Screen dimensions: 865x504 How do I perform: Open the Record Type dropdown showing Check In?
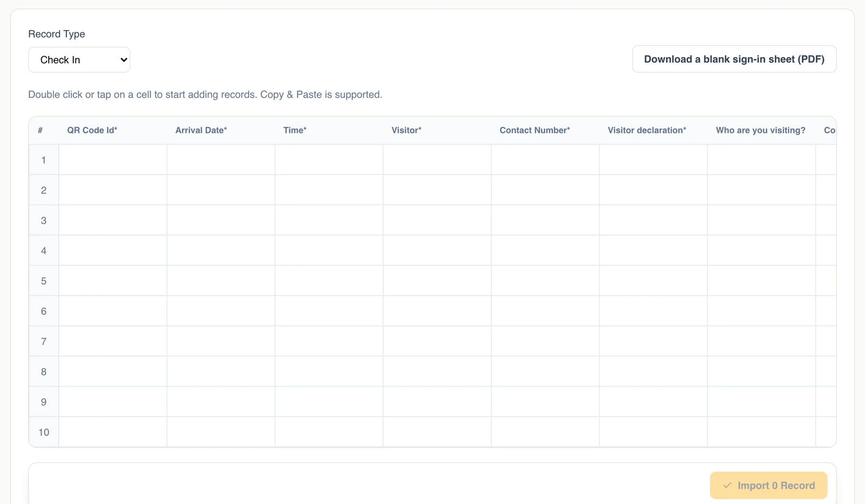79,59
